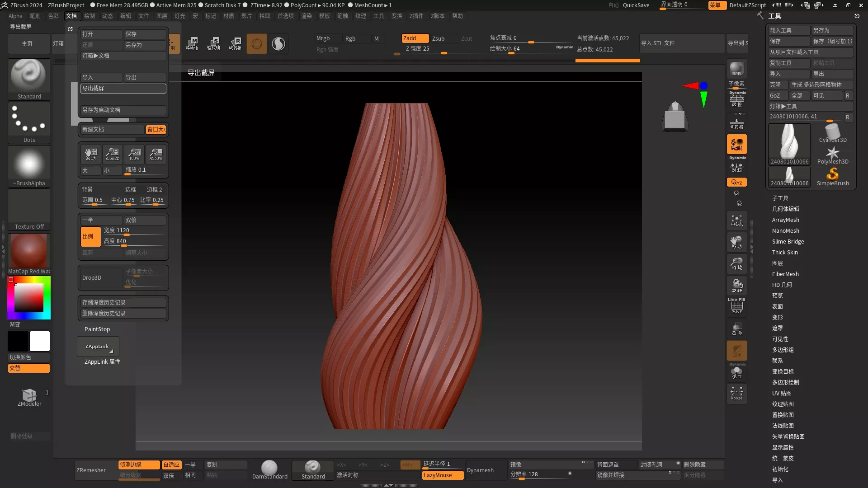This screenshot has height=488, width=868.
Task: Click the 100% actual size icon
Action: [134, 154]
